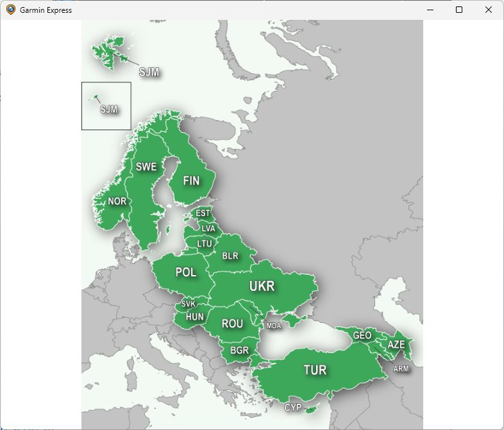Click the Garmin Express title bar icon
The height and width of the screenshot is (430, 504).
pyautogui.click(x=11, y=10)
